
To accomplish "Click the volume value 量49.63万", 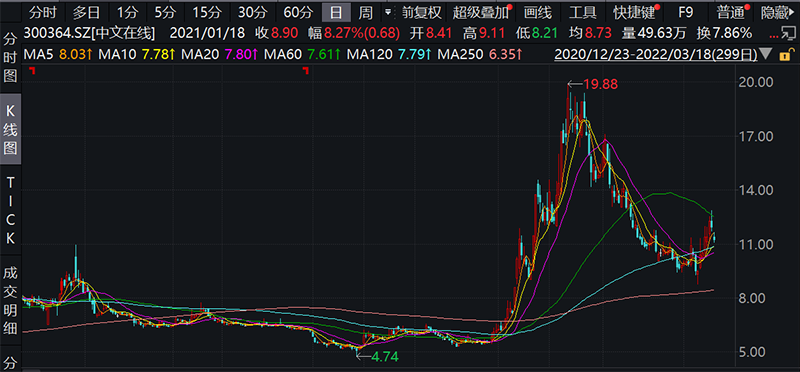I will 654,34.
